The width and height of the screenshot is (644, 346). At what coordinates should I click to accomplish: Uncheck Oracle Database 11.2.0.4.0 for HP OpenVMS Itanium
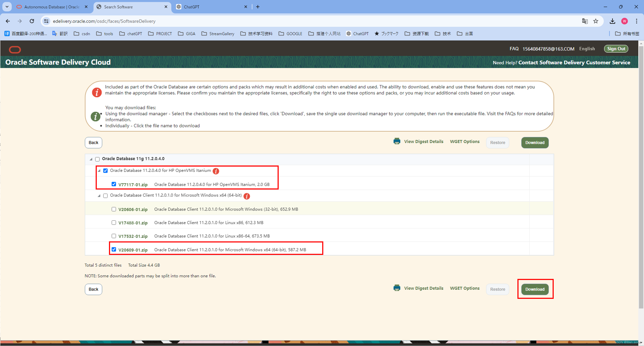[x=106, y=171]
